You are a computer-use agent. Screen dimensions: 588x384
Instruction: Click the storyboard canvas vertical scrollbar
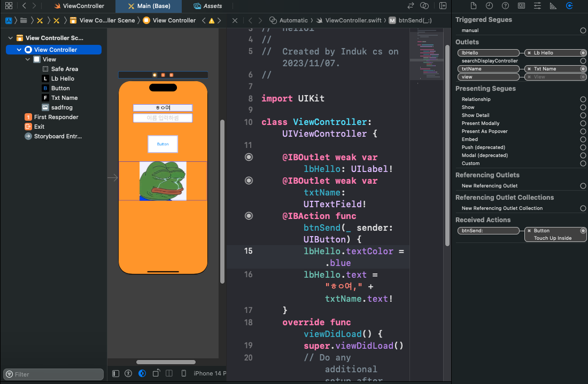222,201
